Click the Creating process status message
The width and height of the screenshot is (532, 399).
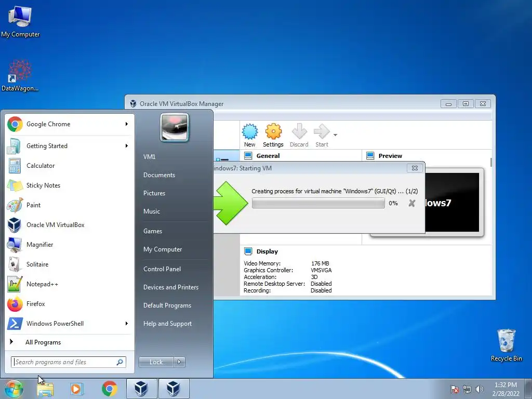point(335,191)
